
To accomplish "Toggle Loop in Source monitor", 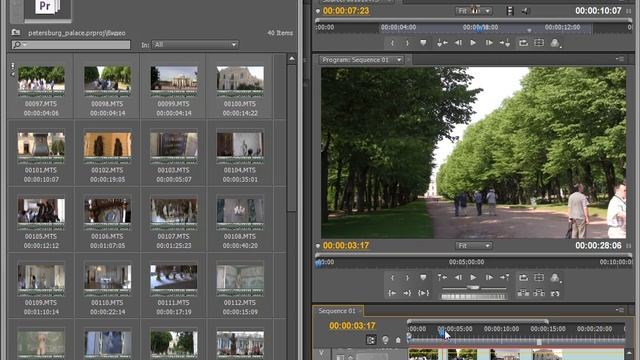I will pos(523,43).
